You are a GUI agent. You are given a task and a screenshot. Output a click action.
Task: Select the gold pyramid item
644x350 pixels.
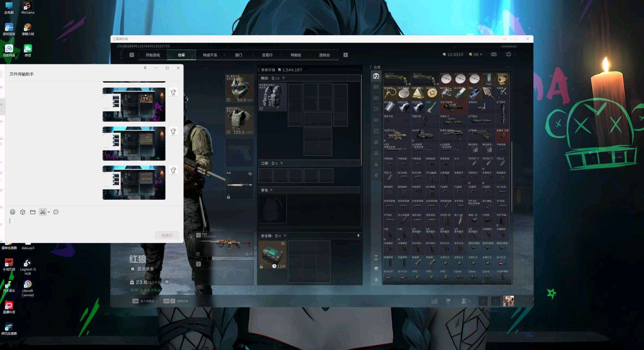coord(418,93)
